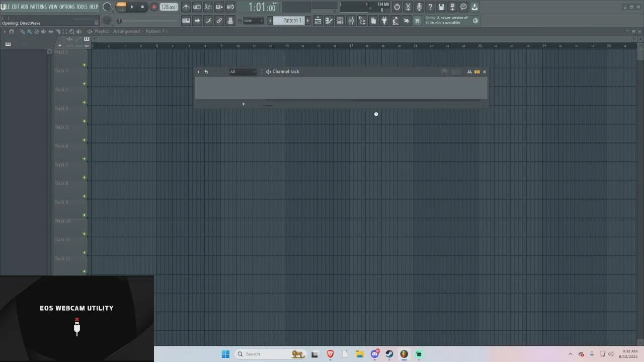The image size is (644, 362).
Task: Adjust Channel rack swing knob
Action: click(x=445, y=72)
